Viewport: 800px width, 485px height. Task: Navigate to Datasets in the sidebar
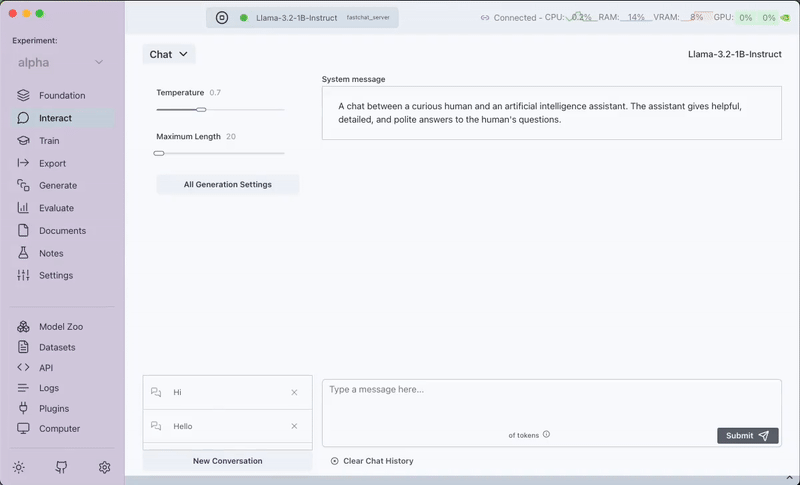pyautogui.click(x=56, y=347)
